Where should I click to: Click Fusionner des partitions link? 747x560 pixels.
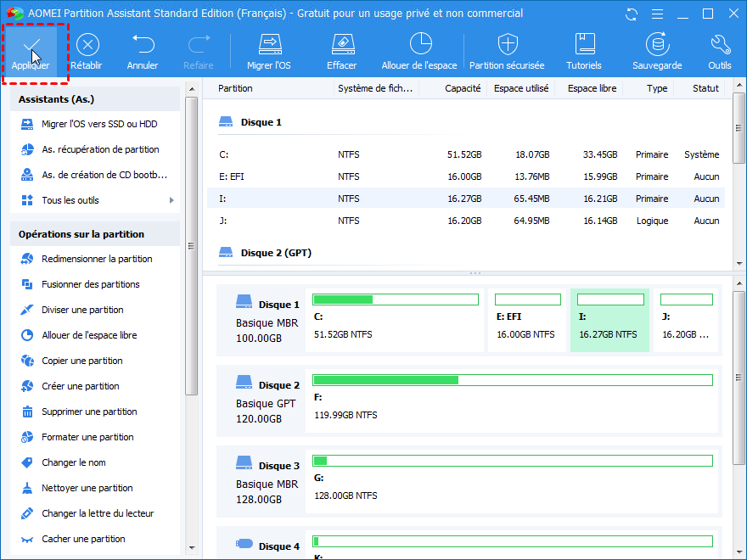(x=90, y=284)
